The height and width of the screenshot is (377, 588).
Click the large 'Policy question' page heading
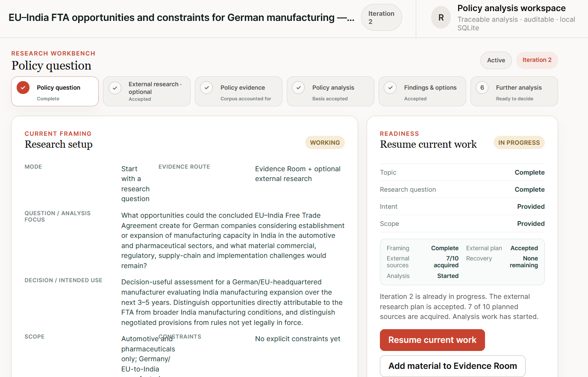point(51,65)
